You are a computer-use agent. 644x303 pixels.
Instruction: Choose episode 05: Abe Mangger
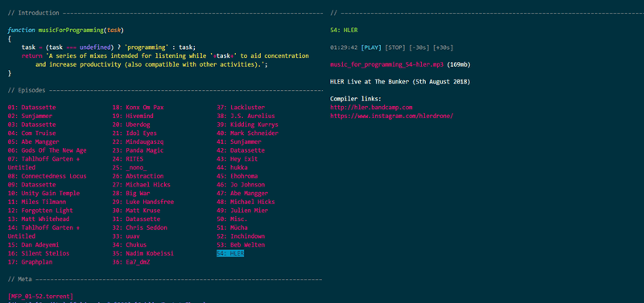[x=33, y=142]
